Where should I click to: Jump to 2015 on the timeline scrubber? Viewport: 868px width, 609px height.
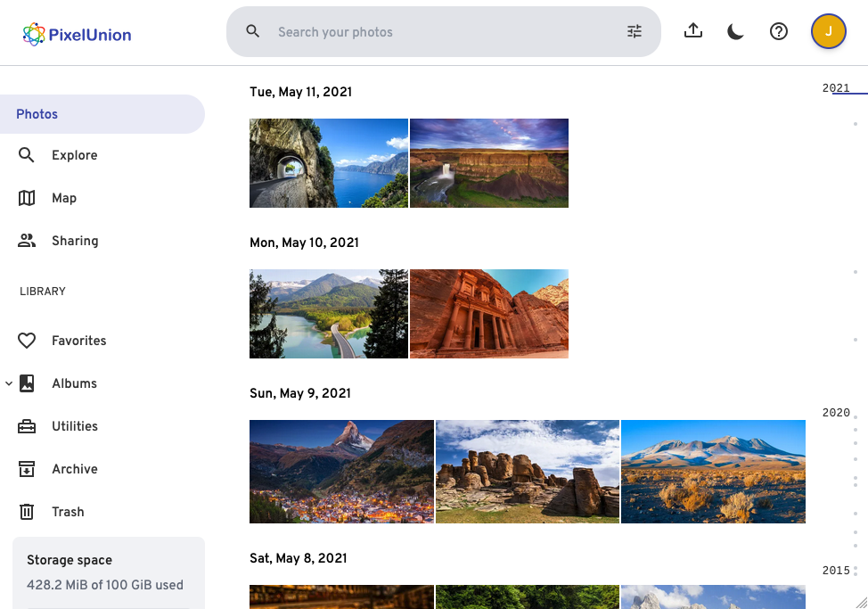click(x=836, y=571)
